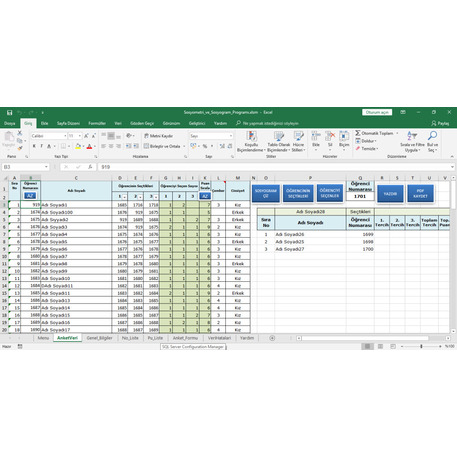Switch to Page Layout view in status bar
The height and width of the screenshot is (457, 457).
(x=380, y=347)
